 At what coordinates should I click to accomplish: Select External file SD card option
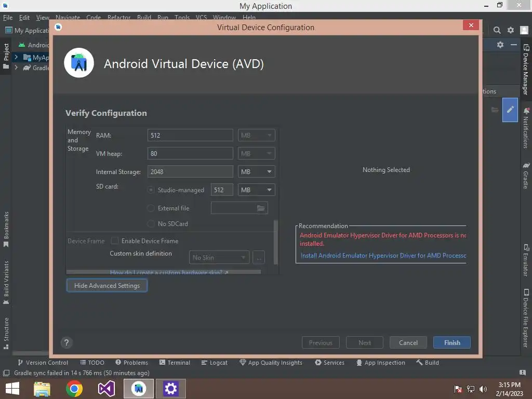click(x=151, y=208)
